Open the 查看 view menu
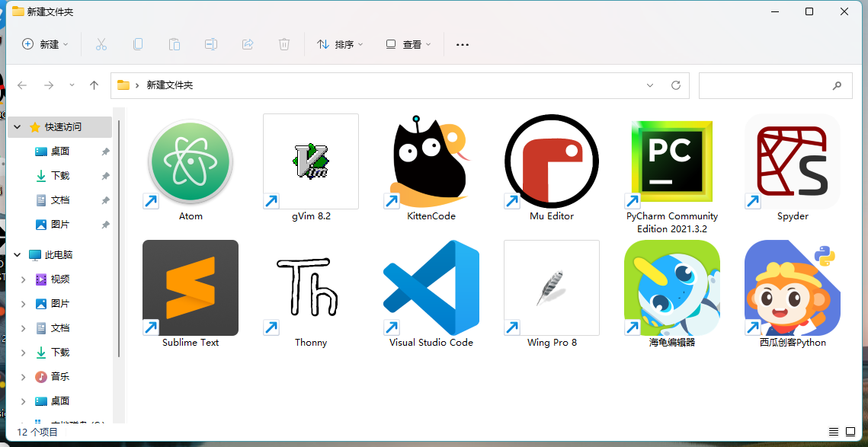The image size is (868, 447). coord(408,44)
